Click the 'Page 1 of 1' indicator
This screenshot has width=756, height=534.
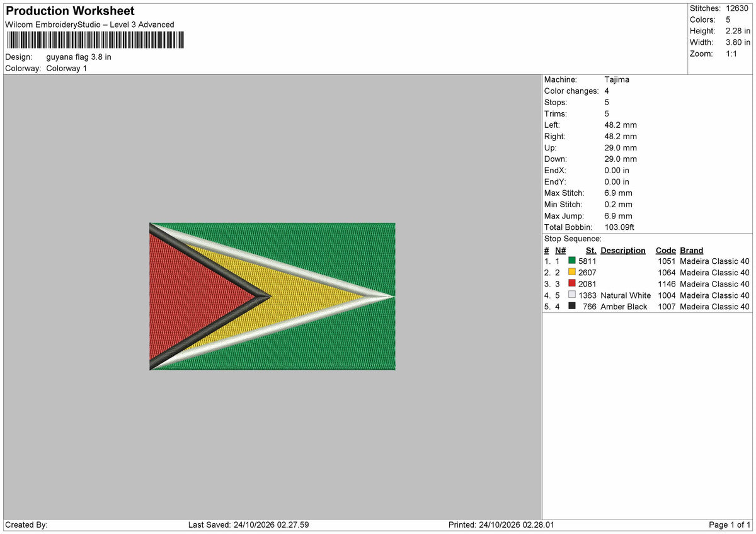730,525
